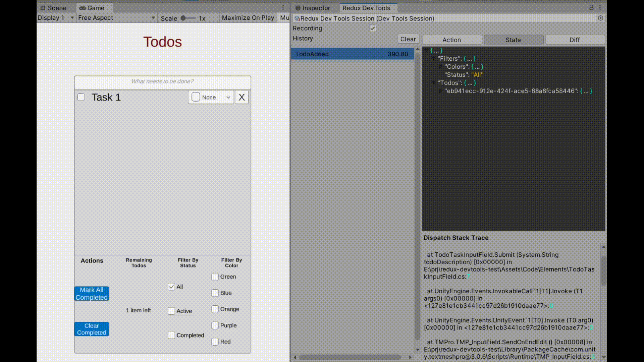Check the Task 1 completed checkbox
The image size is (644, 362).
coord(81,97)
